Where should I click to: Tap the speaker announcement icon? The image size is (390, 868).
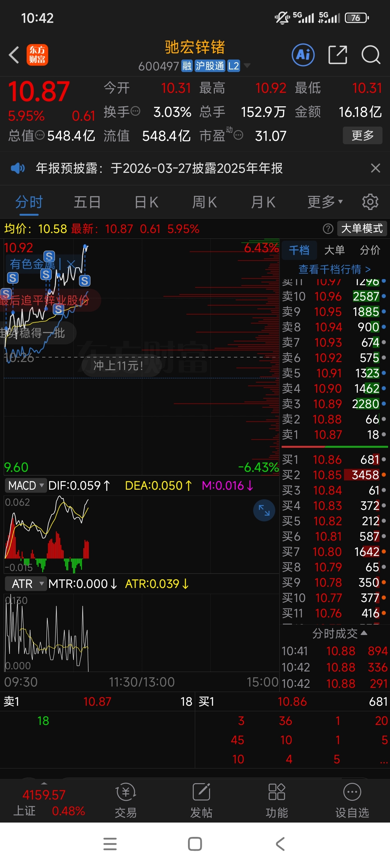coord(18,168)
